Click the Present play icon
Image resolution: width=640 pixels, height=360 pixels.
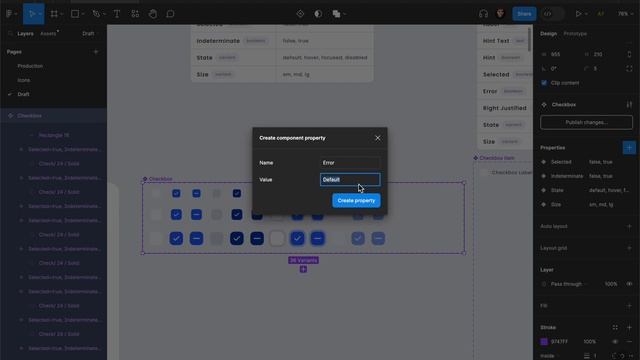pos(578,14)
